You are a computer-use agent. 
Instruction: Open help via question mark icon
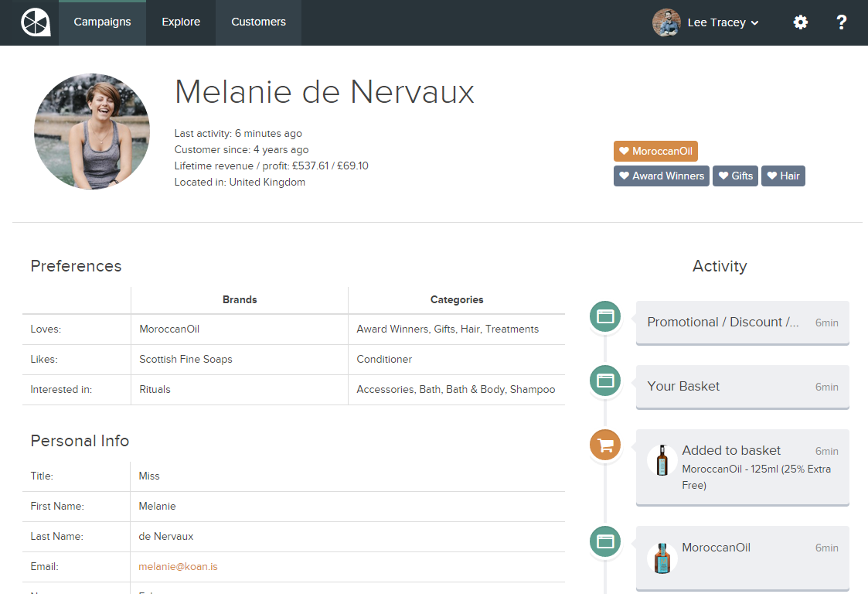coord(841,22)
